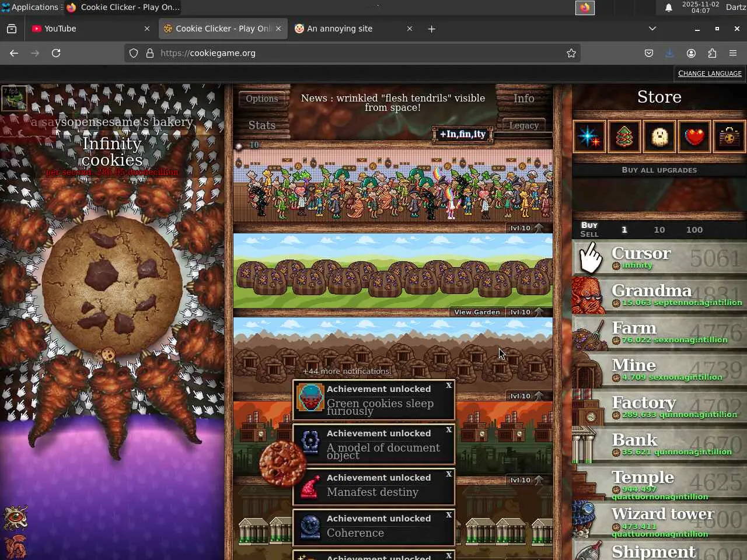Open the Options menu
Viewport: 747px width, 560px height.
pos(262,99)
